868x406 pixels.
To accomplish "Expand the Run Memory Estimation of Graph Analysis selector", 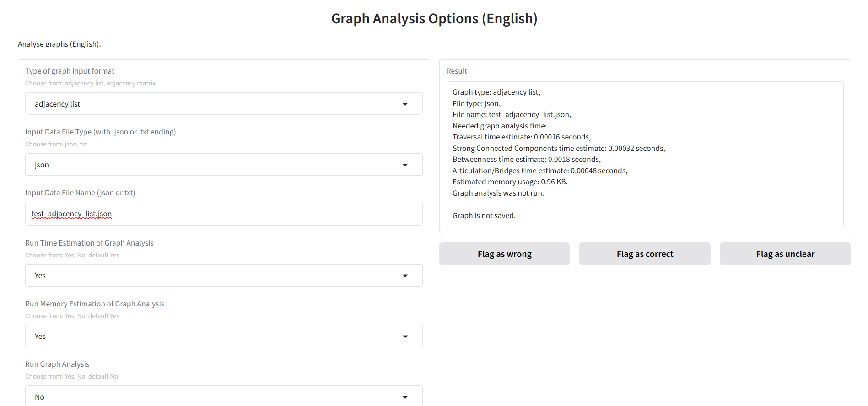I will click(215, 336).
